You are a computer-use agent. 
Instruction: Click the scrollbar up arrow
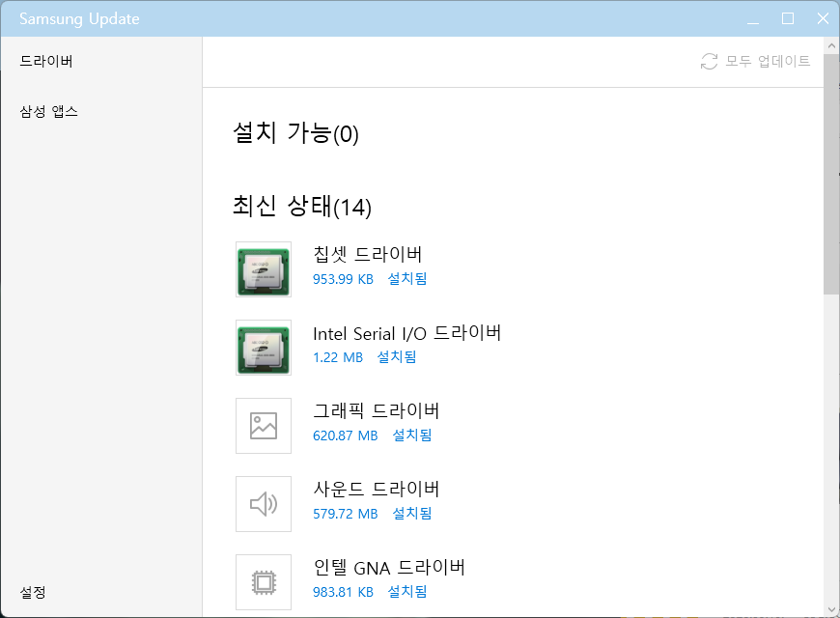831,45
